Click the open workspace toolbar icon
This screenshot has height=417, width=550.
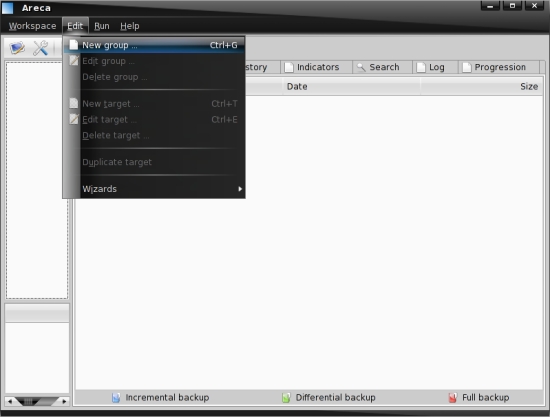(17, 48)
